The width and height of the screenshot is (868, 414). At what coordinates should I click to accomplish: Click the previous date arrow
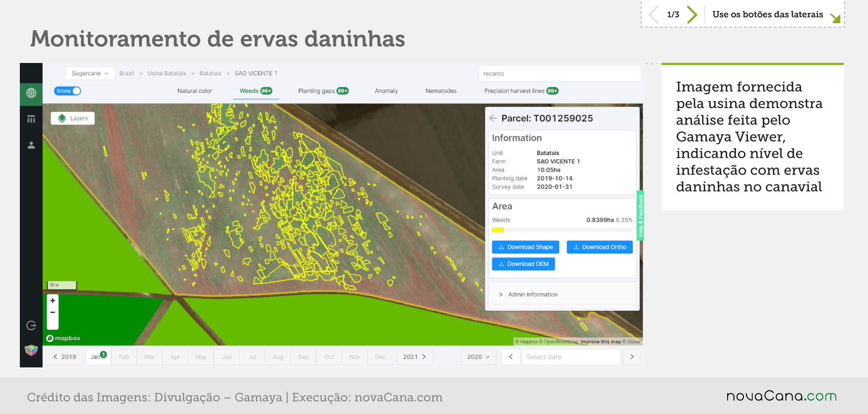click(510, 357)
